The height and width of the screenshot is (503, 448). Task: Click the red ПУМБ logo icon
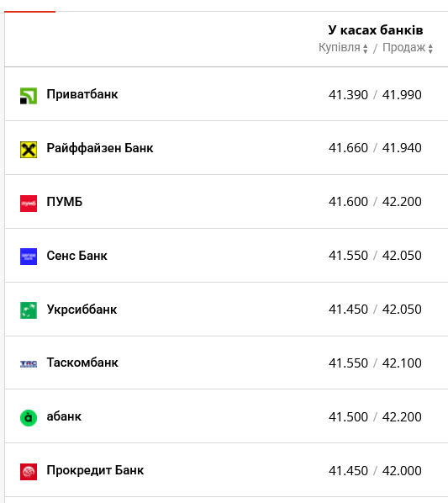click(29, 204)
